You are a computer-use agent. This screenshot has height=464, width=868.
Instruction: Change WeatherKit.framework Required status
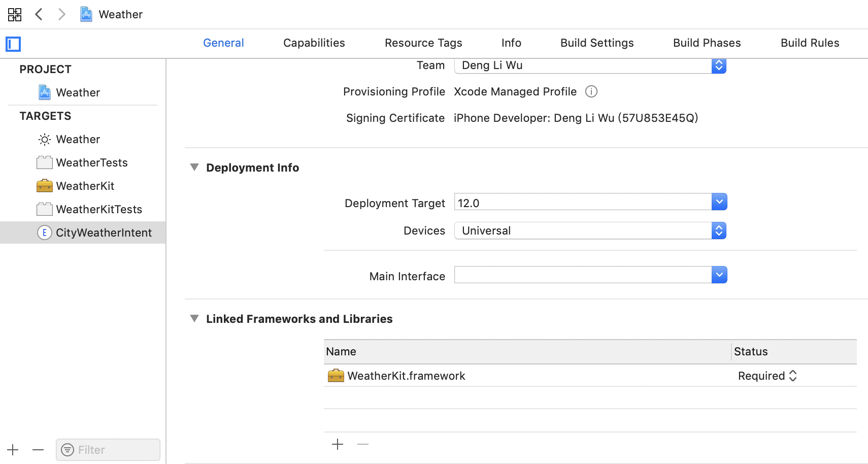pyautogui.click(x=767, y=376)
